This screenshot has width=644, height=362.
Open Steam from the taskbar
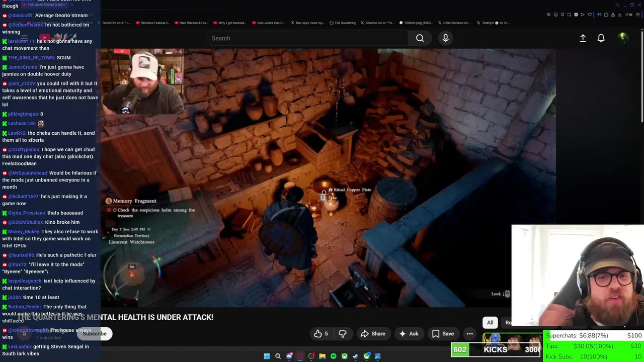356,356
